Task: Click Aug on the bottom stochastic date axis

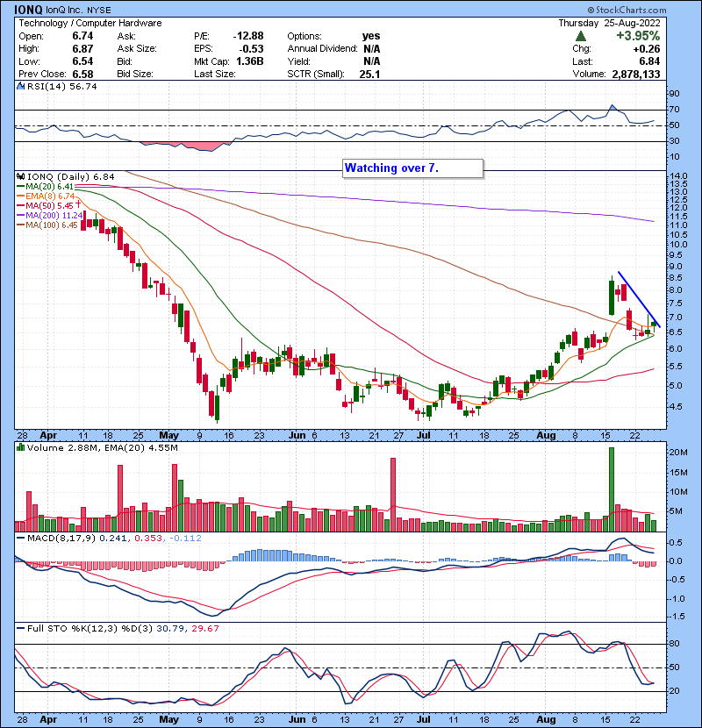Action: pyautogui.click(x=546, y=719)
